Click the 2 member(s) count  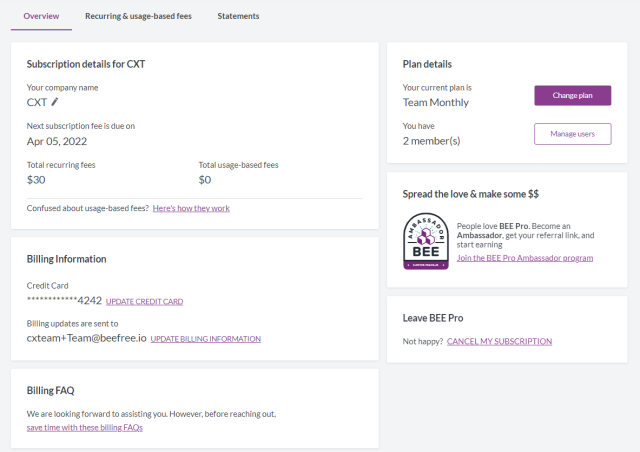431,141
